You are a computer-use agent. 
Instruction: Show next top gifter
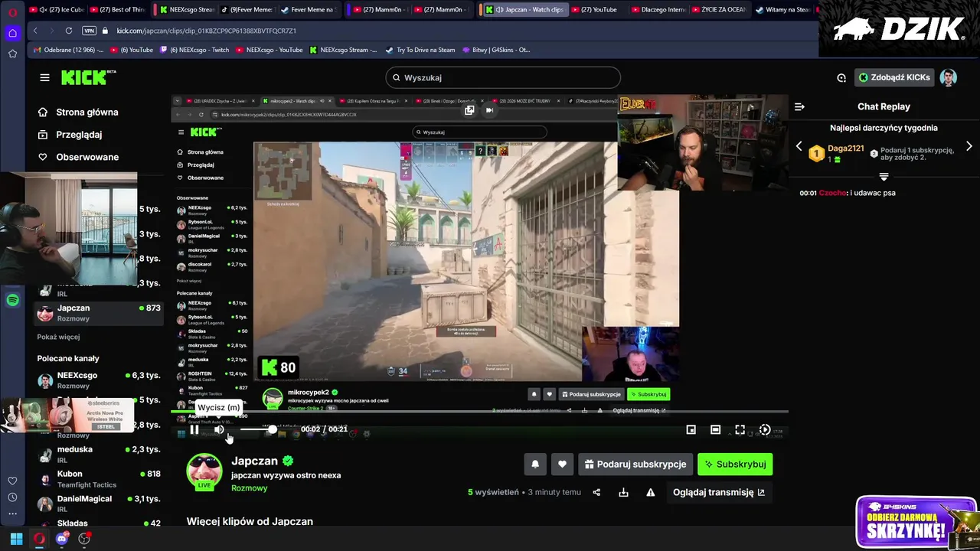pyautogui.click(x=969, y=146)
